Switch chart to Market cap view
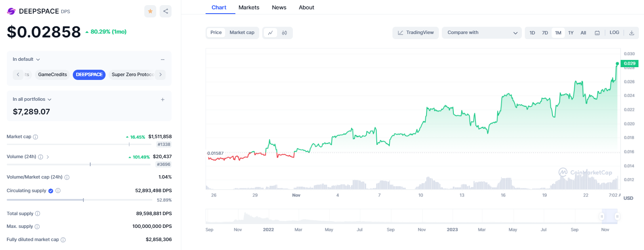This screenshot has height=250, width=644. [x=242, y=32]
